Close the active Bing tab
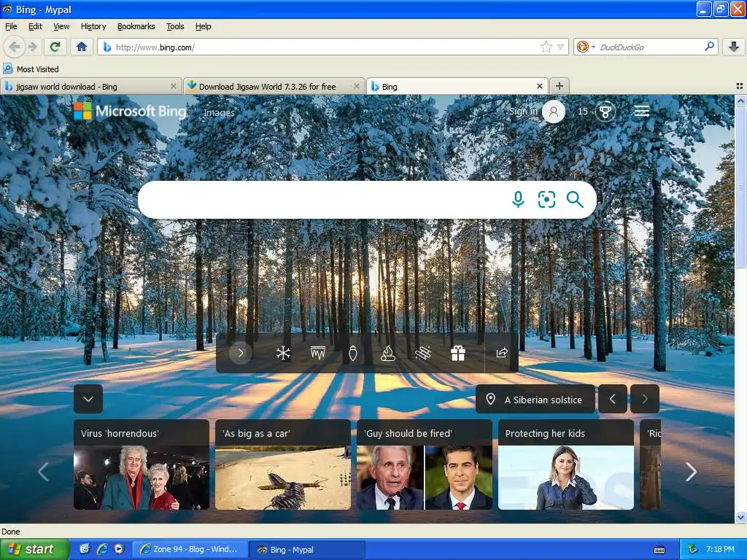This screenshot has width=747, height=560. 540,86
